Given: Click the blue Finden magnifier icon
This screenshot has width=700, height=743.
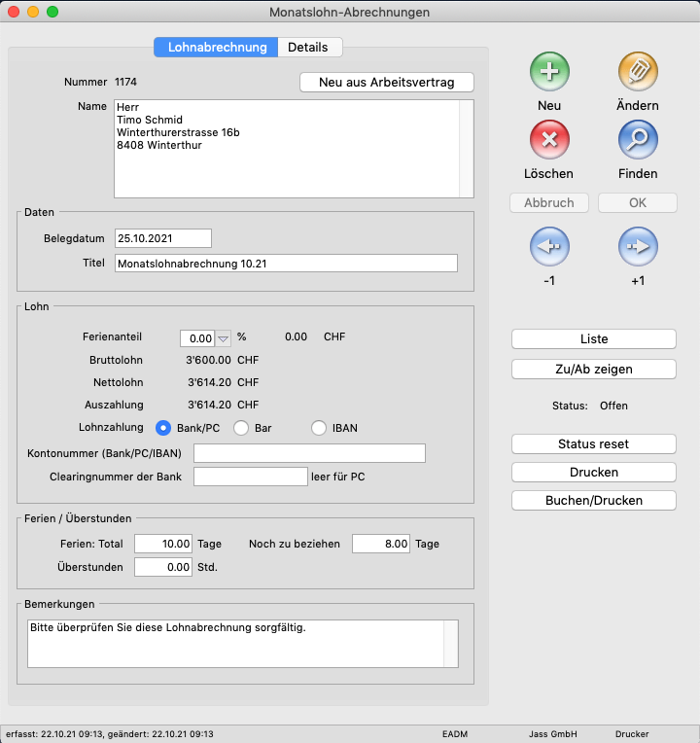Looking at the screenshot, I should pyautogui.click(x=638, y=140).
